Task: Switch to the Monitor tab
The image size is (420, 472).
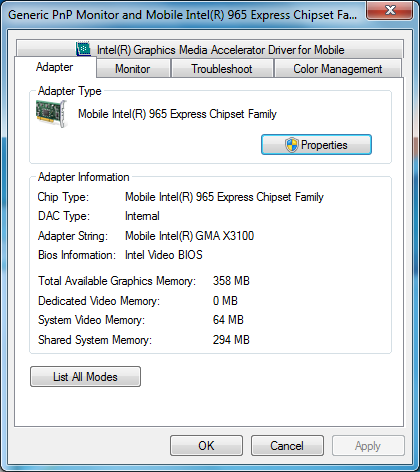Action: (133, 69)
